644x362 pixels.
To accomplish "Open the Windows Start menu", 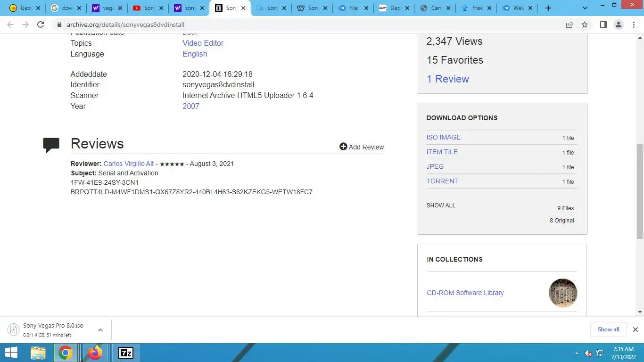I will tap(11, 353).
